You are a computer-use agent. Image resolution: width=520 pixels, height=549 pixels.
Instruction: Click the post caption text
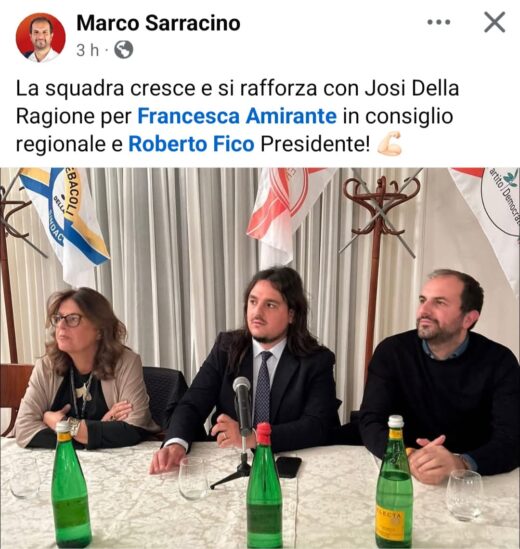[237, 116]
